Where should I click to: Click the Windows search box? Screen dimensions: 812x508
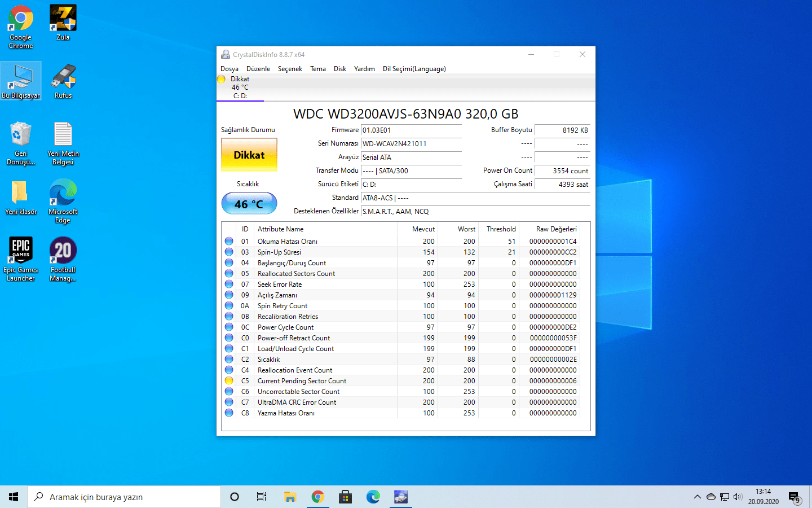tap(124, 497)
